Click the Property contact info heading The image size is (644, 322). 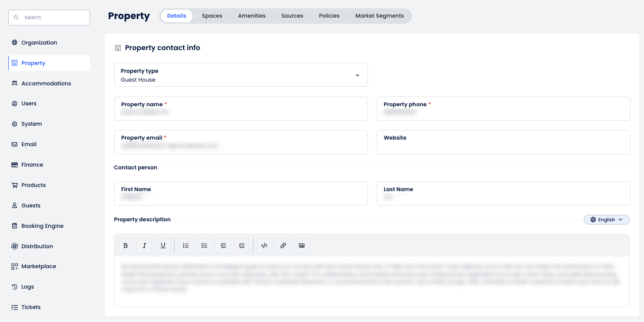tap(162, 48)
